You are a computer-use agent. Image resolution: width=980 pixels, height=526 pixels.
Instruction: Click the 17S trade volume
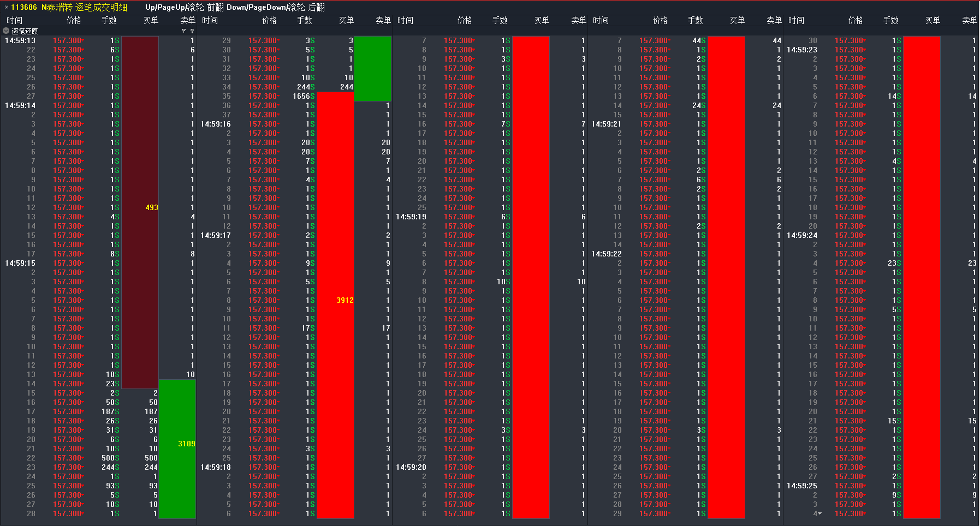(308, 328)
